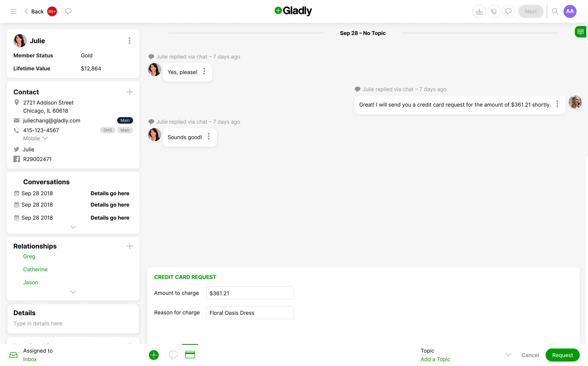
Task: Click the three-dot menu on Julie's profile
Action: (130, 40)
